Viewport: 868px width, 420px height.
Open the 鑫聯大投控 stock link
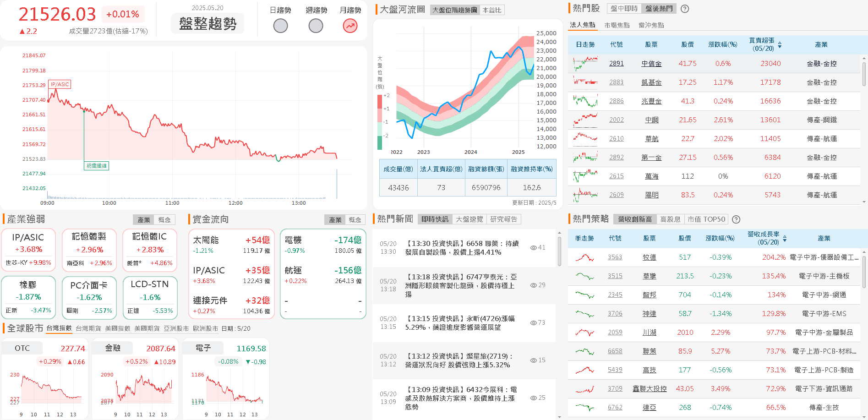pyautogui.click(x=650, y=389)
